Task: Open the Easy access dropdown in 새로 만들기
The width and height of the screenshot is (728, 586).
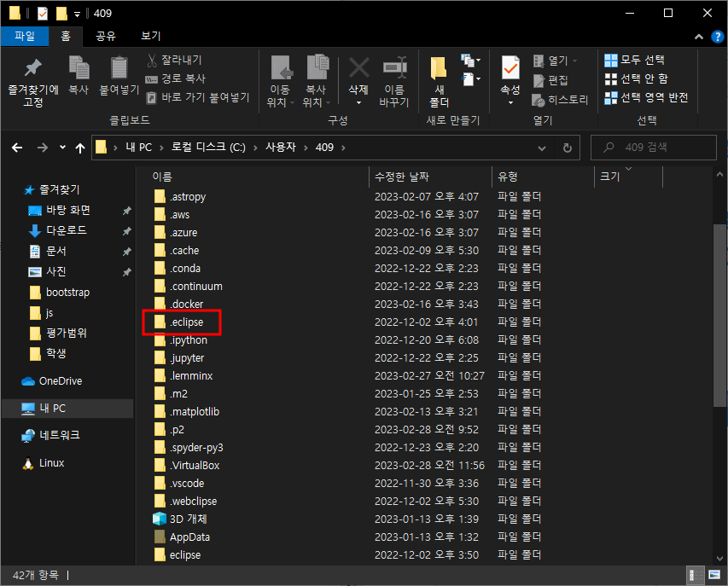Action: 470,78
